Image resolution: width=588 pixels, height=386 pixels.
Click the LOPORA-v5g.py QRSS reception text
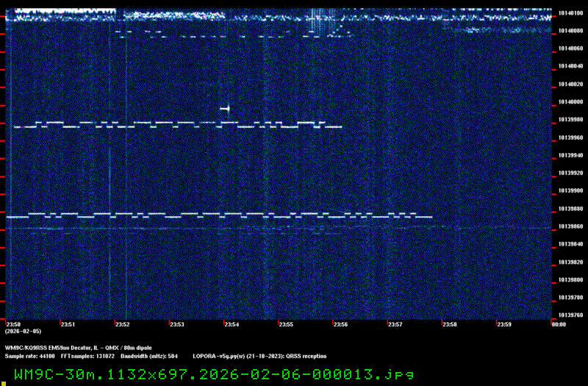(x=259, y=356)
